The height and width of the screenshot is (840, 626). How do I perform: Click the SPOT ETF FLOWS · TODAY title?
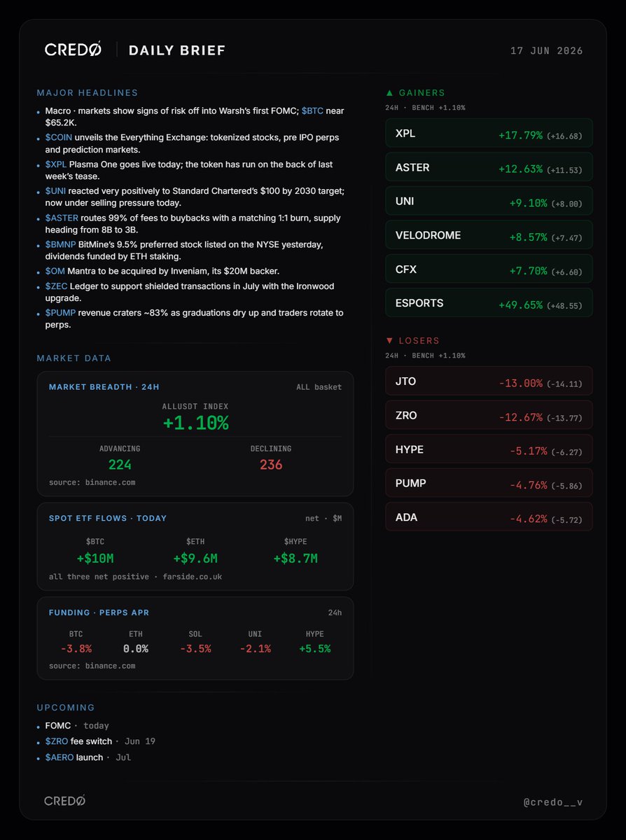coord(108,519)
